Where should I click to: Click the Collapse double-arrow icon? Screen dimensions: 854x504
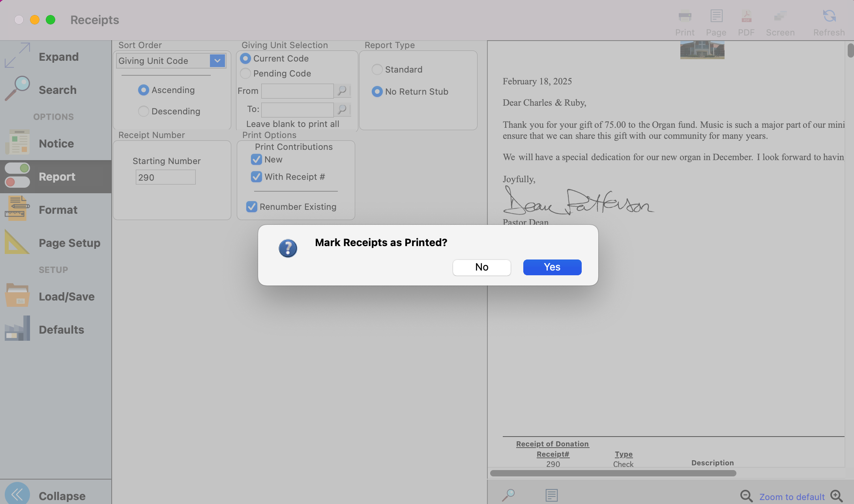(17, 495)
